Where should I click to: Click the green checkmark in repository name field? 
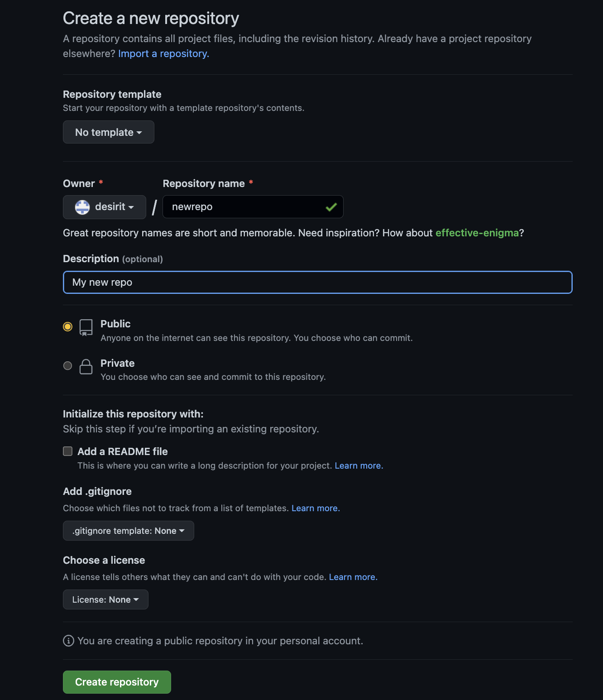click(331, 207)
